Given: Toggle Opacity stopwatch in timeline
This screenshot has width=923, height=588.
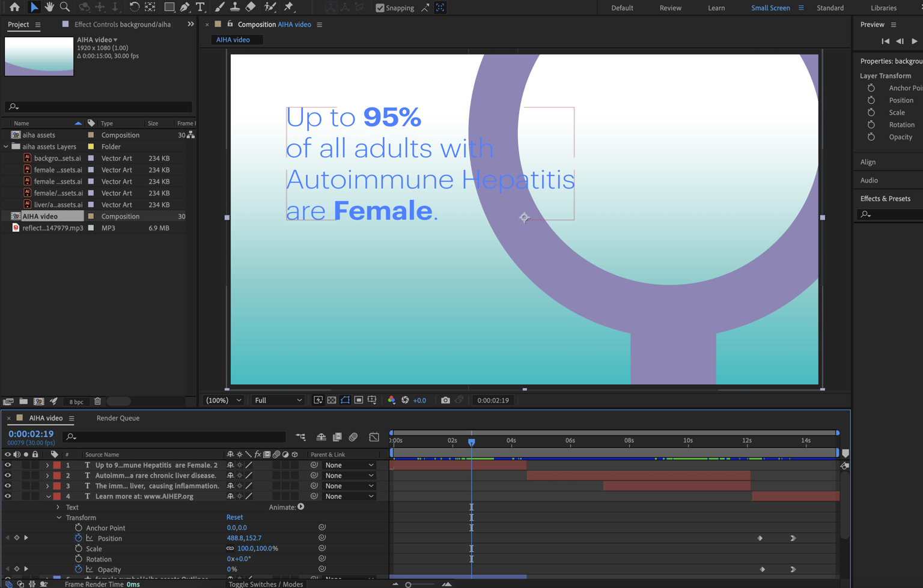Looking at the screenshot, I should pos(79,569).
